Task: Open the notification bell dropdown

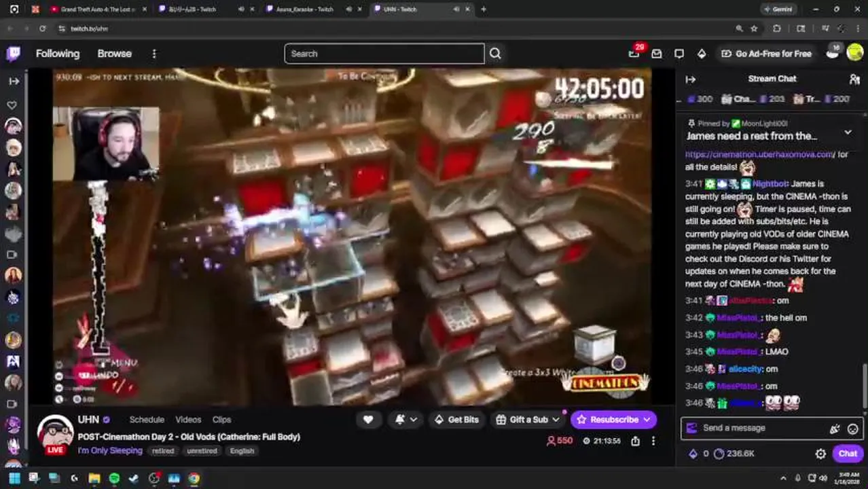Action: click(406, 420)
